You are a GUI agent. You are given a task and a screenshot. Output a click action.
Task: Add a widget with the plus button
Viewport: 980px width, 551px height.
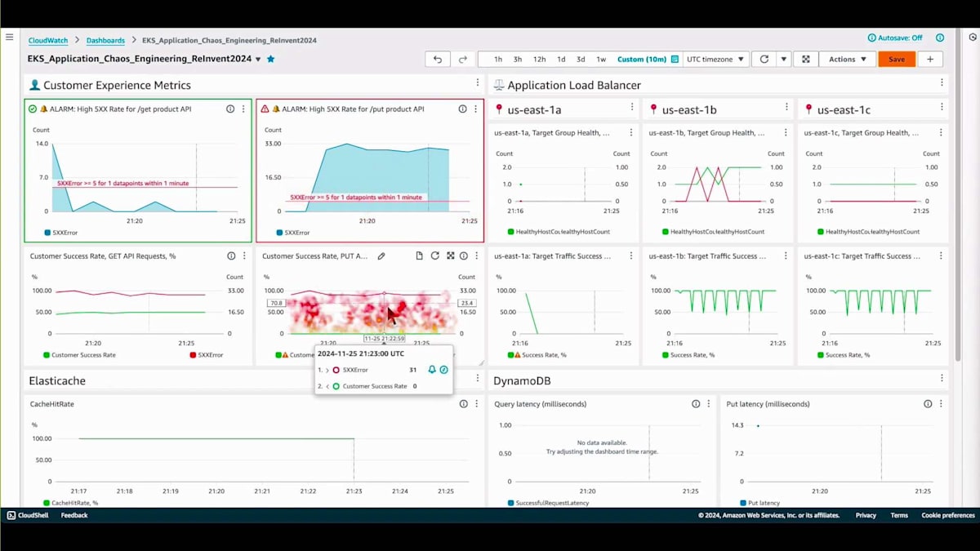(929, 59)
